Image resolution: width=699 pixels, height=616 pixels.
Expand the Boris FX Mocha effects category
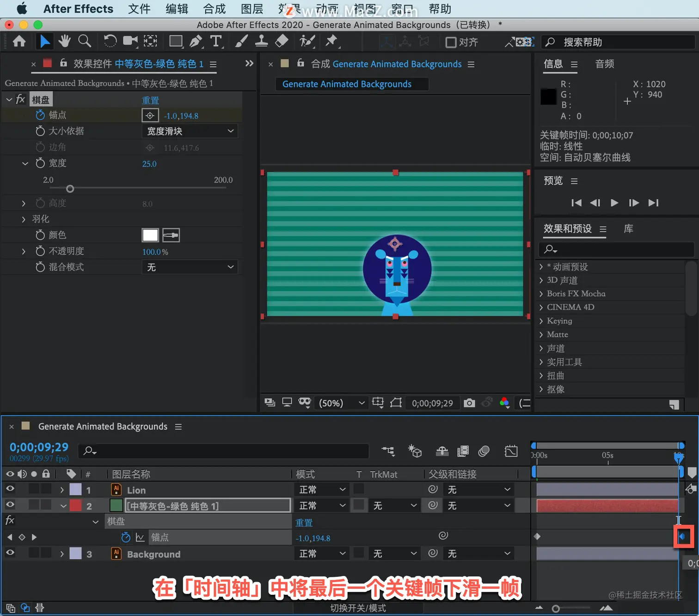541,294
